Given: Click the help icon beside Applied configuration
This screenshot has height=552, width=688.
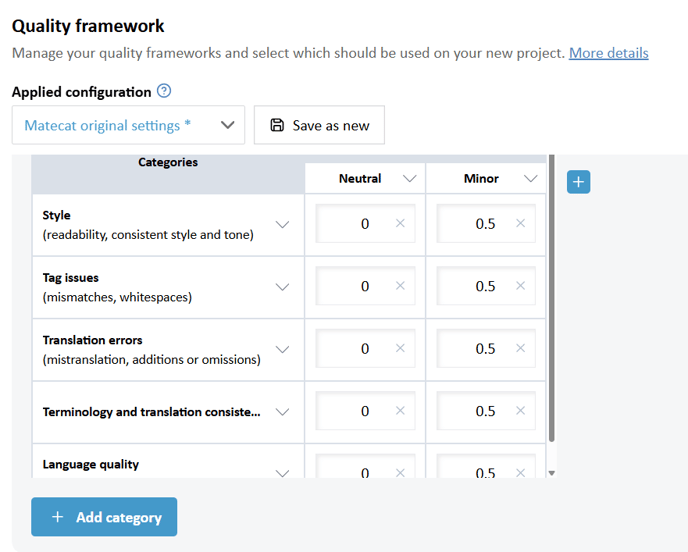Looking at the screenshot, I should [x=165, y=91].
